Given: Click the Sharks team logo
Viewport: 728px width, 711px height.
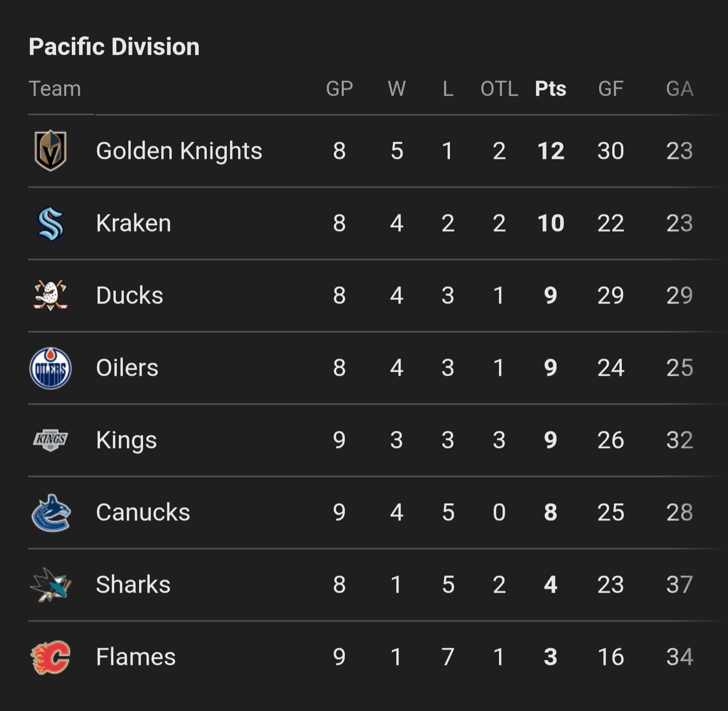Looking at the screenshot, I should [51, 585].
